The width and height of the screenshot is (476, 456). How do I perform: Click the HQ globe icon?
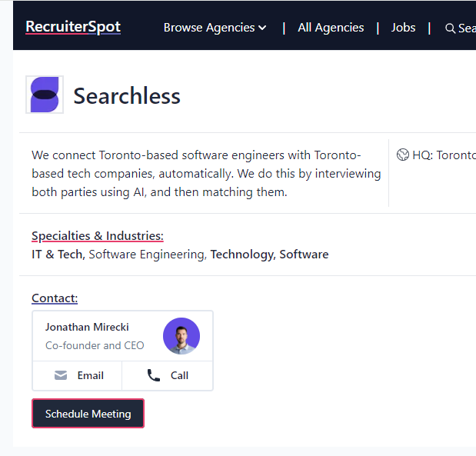403,155
